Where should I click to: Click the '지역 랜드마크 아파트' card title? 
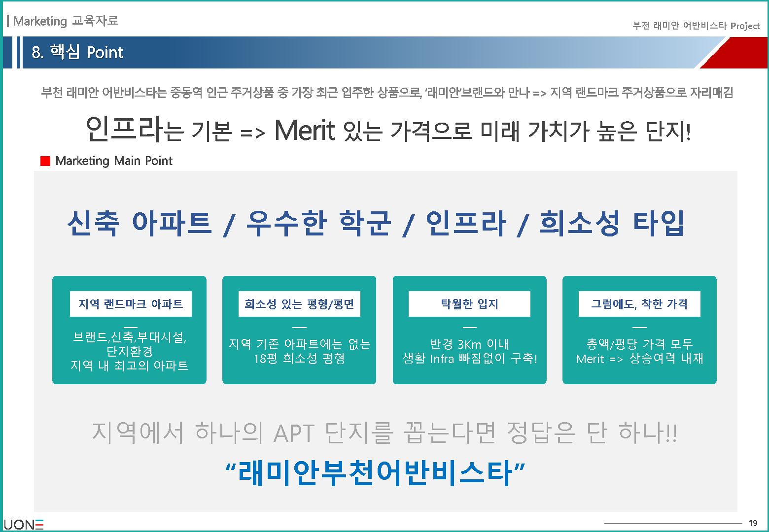tap(131, 304)
